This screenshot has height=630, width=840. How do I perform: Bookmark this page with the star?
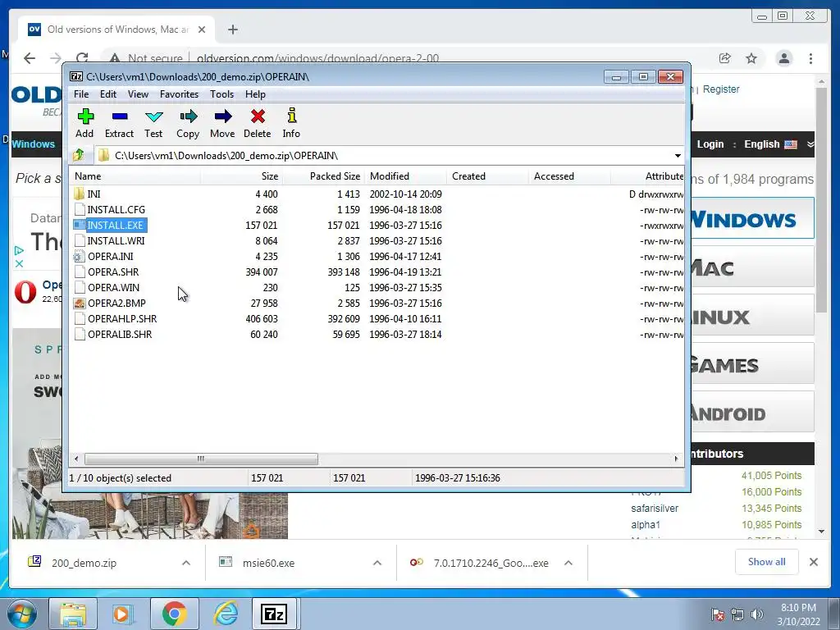point(751,58)
